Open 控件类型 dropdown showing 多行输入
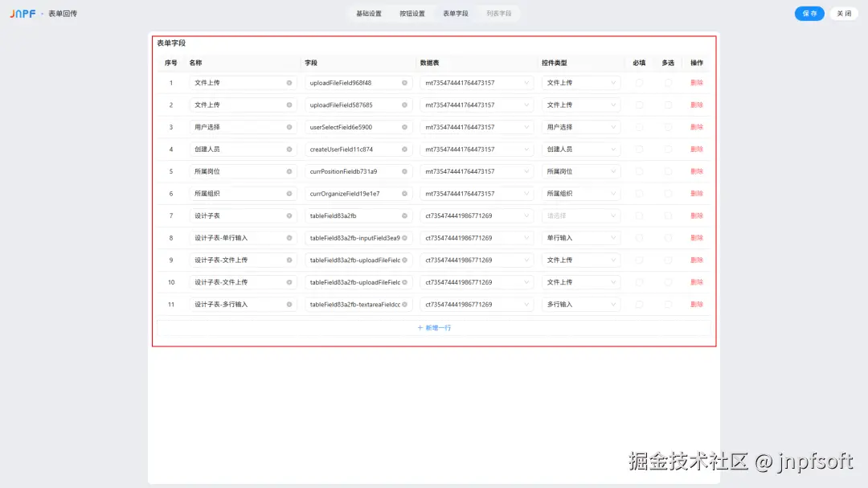This screenshot has width=868, height=488. tap(581, 305)
